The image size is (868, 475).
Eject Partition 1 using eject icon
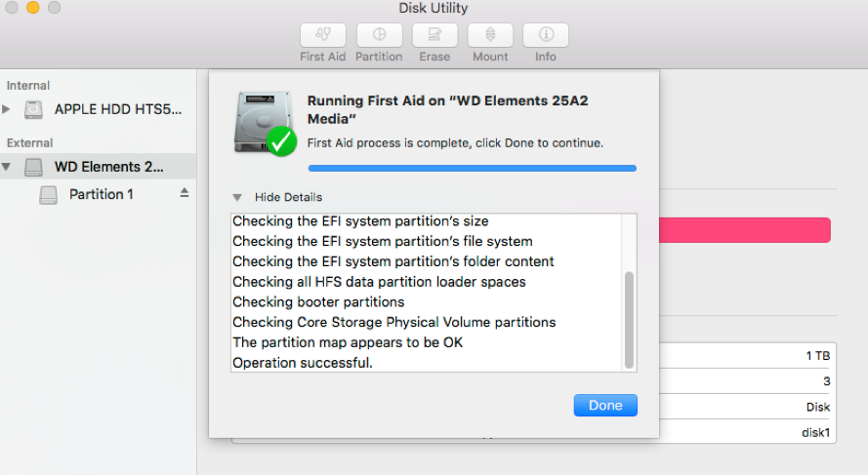pos(185,193)
